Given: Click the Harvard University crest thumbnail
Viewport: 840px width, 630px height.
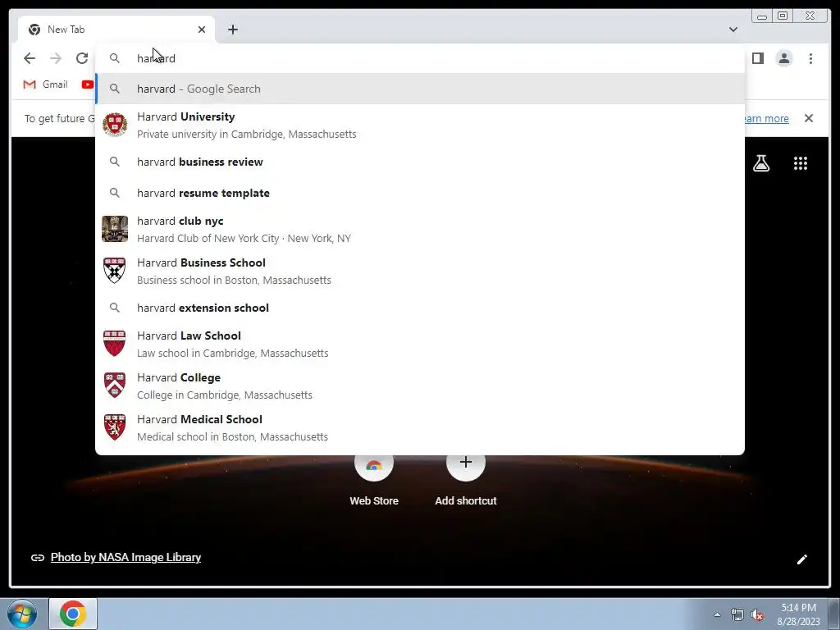Looking at the screenshot, I should (115, 125).
